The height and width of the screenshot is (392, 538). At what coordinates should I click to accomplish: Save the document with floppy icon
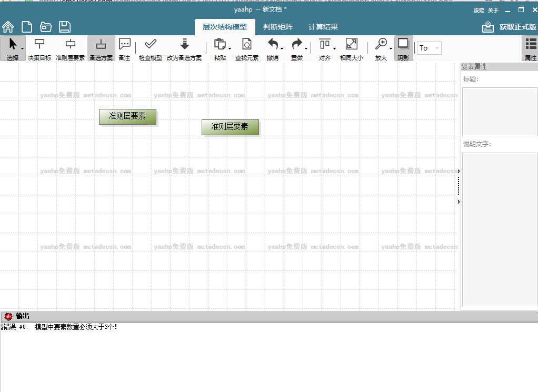pyautogui.click(x=65, y=27)
